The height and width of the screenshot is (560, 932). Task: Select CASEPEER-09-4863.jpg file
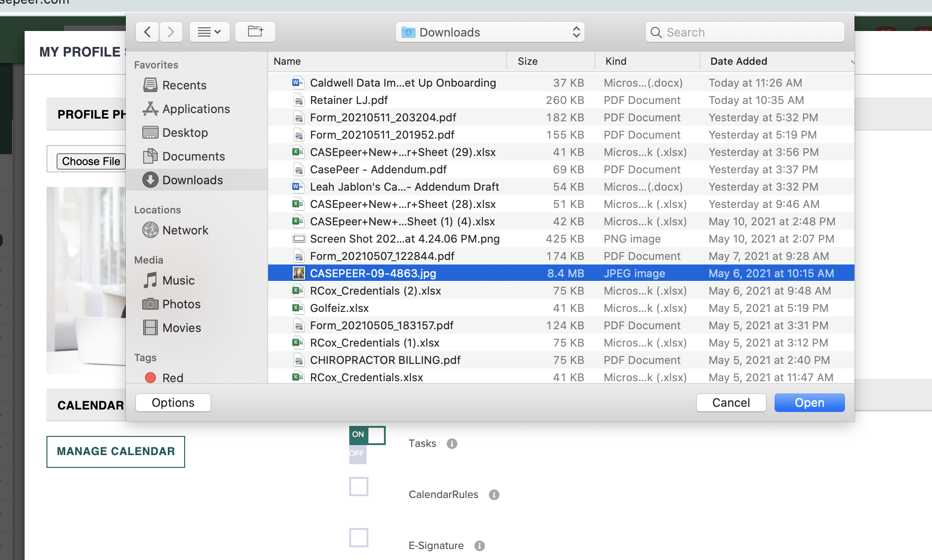[561, 273]
